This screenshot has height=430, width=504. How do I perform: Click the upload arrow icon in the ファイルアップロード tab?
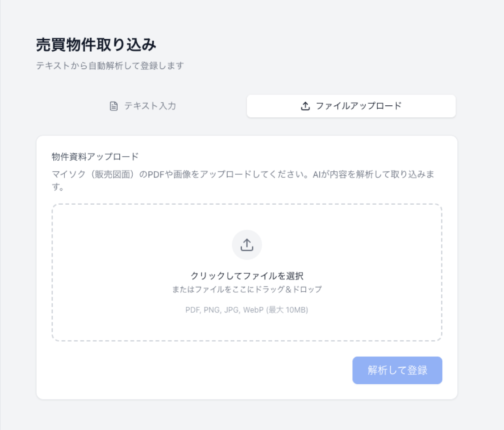305,106
